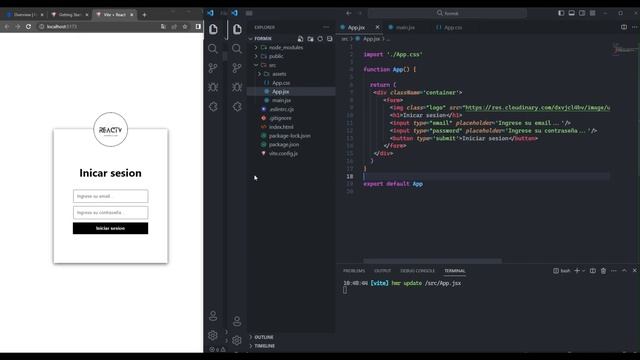Open the browser side panel
This screenshot has width=640, height=360.
pos(198,27)
